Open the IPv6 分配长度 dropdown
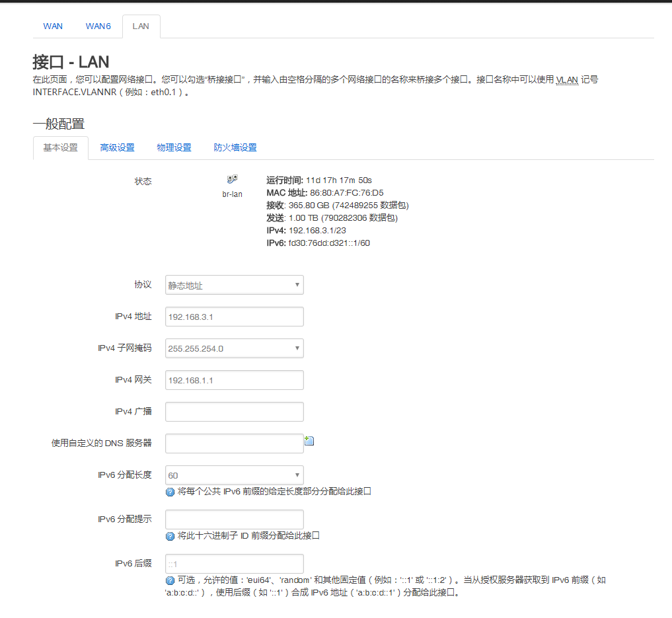 (x=235, y=475)
